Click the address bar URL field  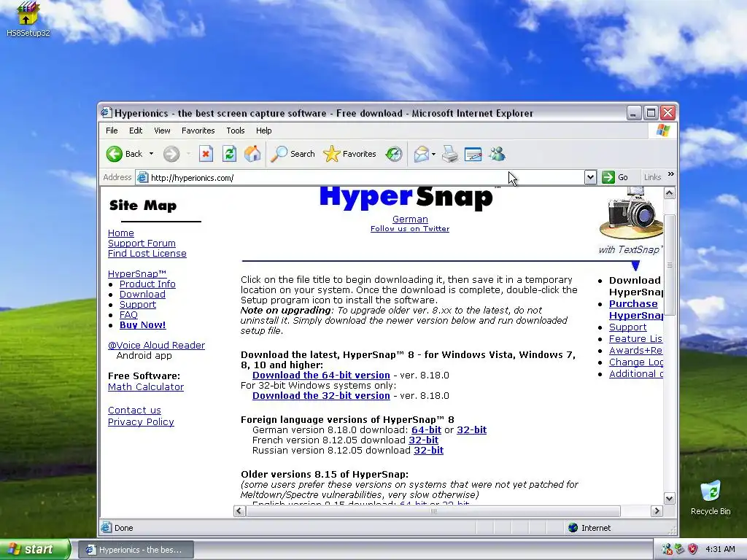[x=360, y=178]
